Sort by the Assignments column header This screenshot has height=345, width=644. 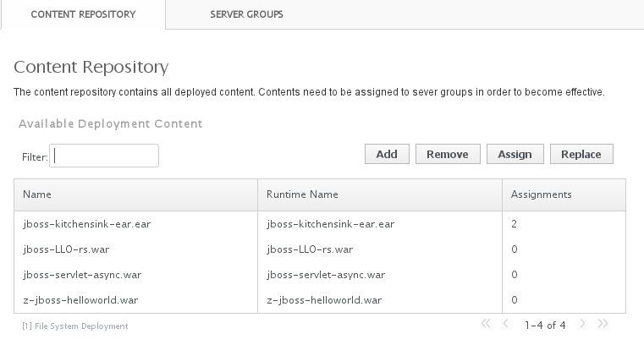(x=564, y=194)
